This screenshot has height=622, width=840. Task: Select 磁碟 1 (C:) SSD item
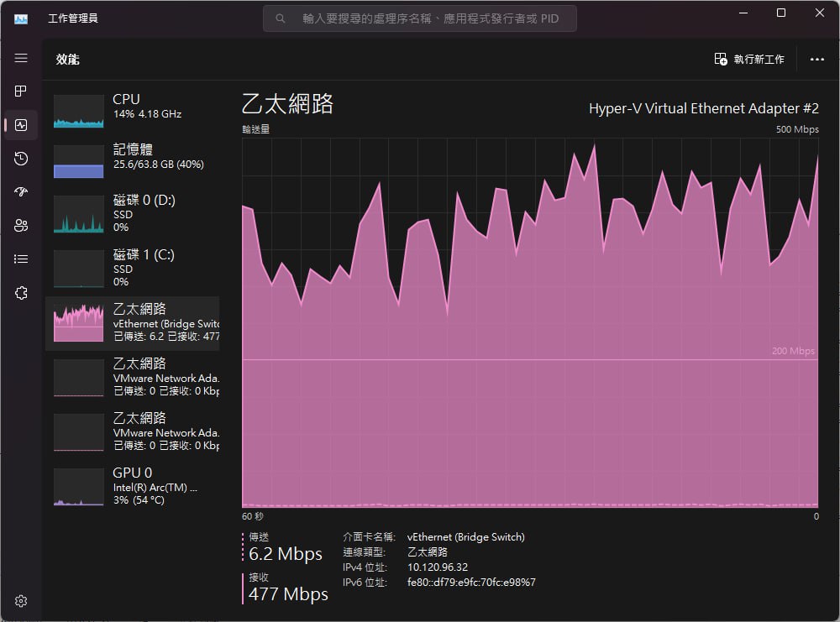(133, 268)
